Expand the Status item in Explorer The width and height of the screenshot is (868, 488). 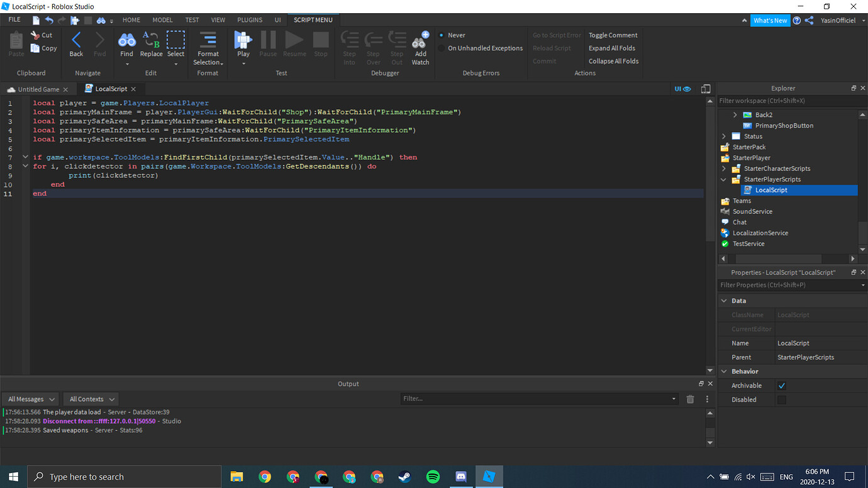pyautogui.click(x=724, y=136)
